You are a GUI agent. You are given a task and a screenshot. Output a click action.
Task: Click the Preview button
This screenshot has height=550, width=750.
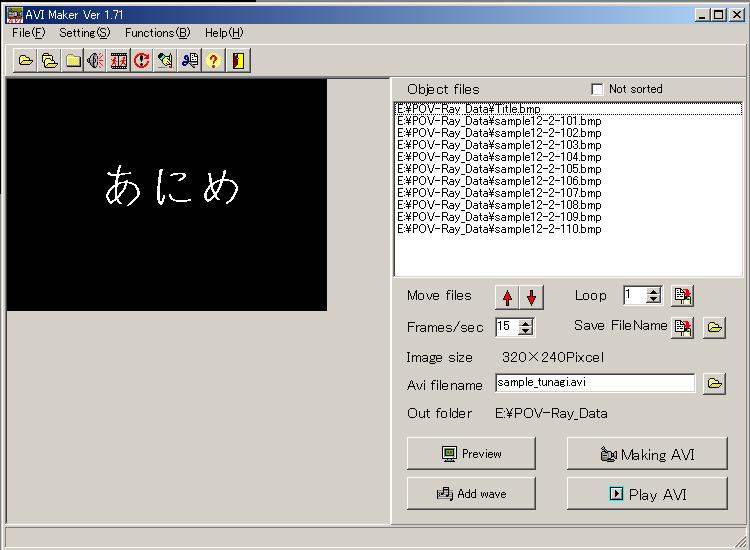471,453
